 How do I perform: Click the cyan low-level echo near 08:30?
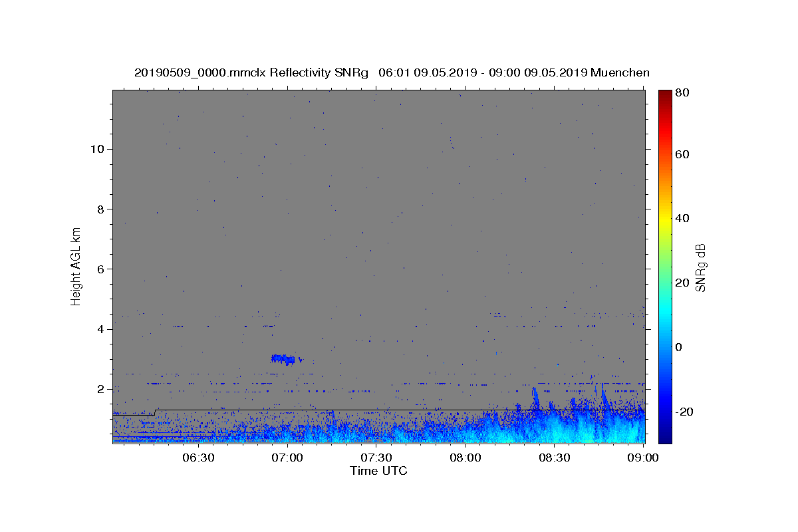(x=555, y=430)
